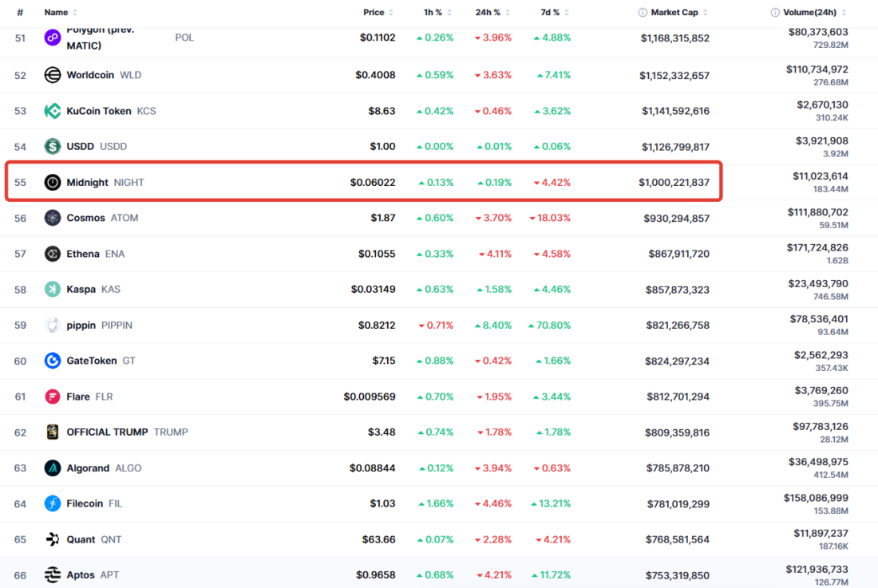This screenshot has width=878, height=588.
Task: Click the Midnight NIGHT coin logo
Action: click(53, 183)
